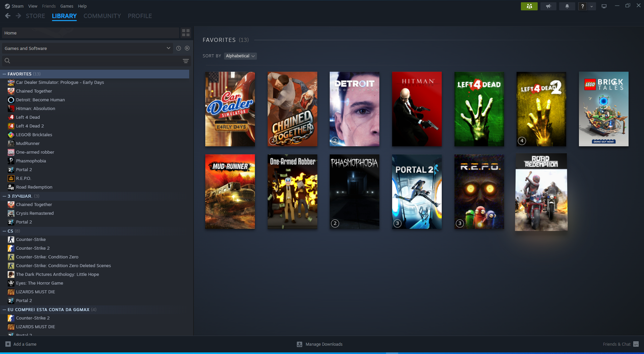Open the Left 4 Dead cover
This screenshot has height=354, width=644.
tap(479, 109)
